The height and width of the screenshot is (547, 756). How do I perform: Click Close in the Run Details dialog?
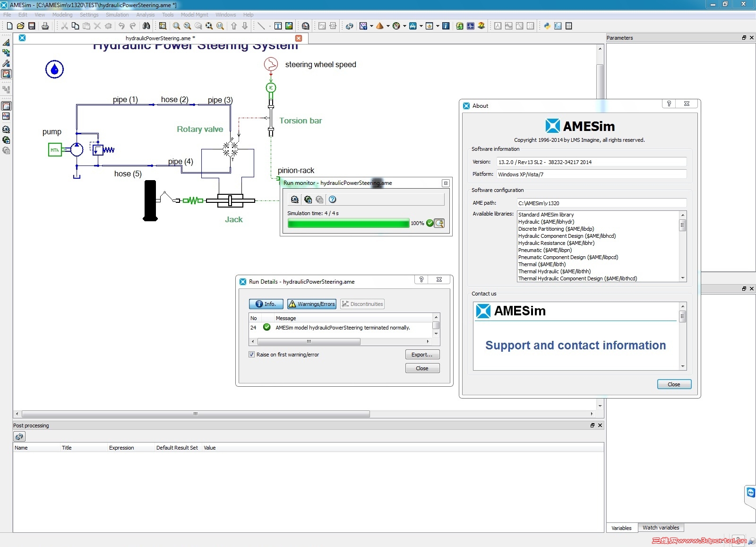(x=422, y=368)
